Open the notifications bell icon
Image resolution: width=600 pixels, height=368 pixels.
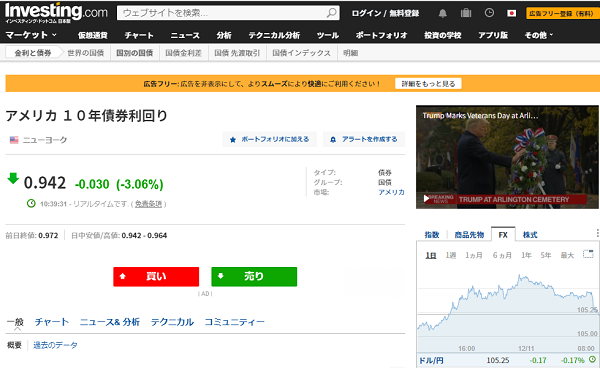[443, 13]
